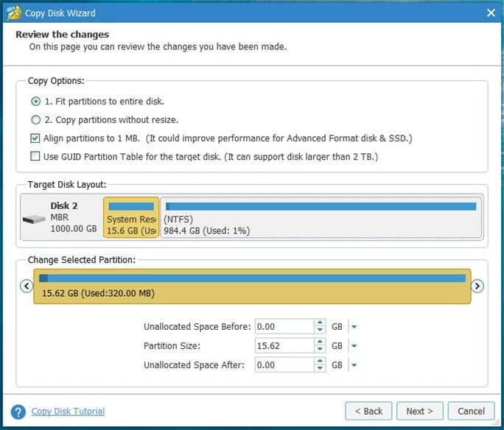Increase Unallocated Space Before value
504x430 pixels.
[320, 323]
